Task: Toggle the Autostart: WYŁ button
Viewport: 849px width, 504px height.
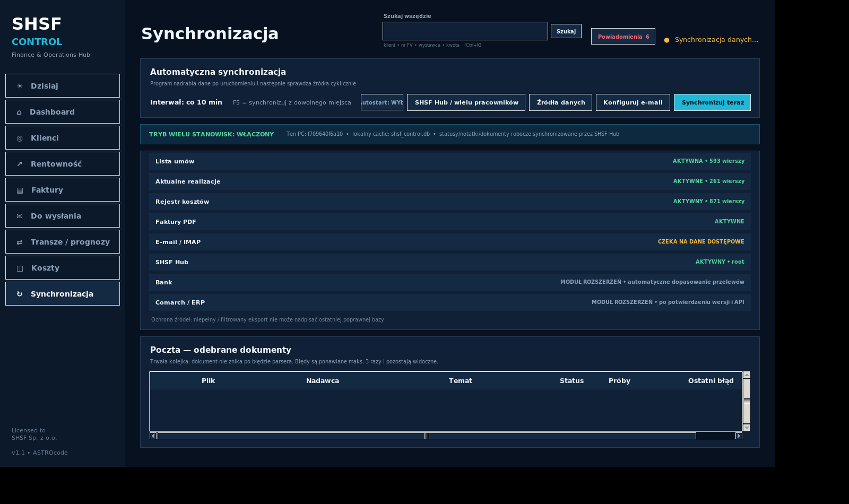Action: [x=382, y=102]
